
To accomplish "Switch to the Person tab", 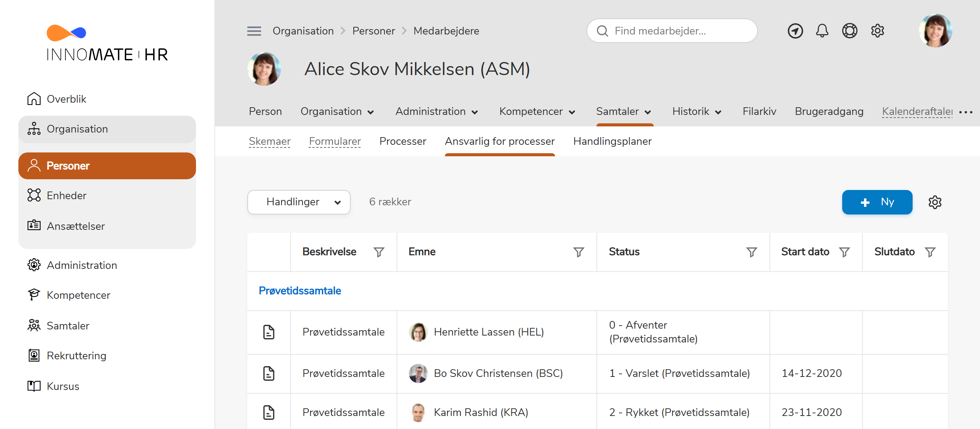I will (265, 111).
